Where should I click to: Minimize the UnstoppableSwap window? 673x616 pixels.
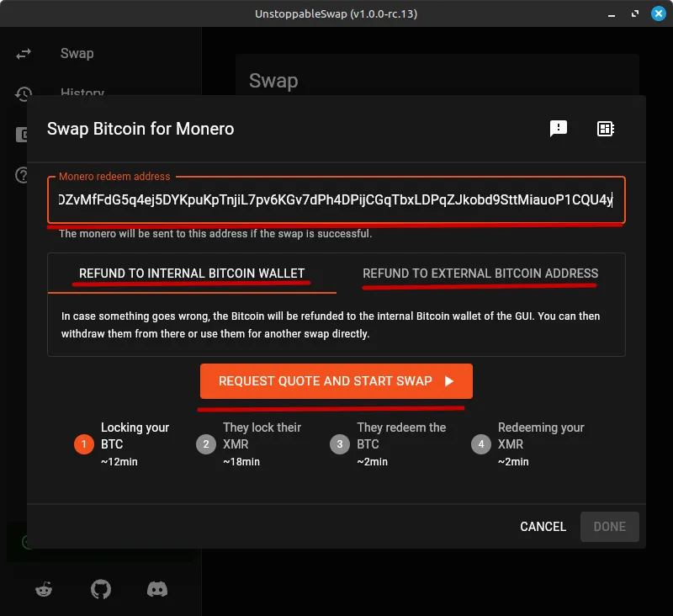point(612,14)
